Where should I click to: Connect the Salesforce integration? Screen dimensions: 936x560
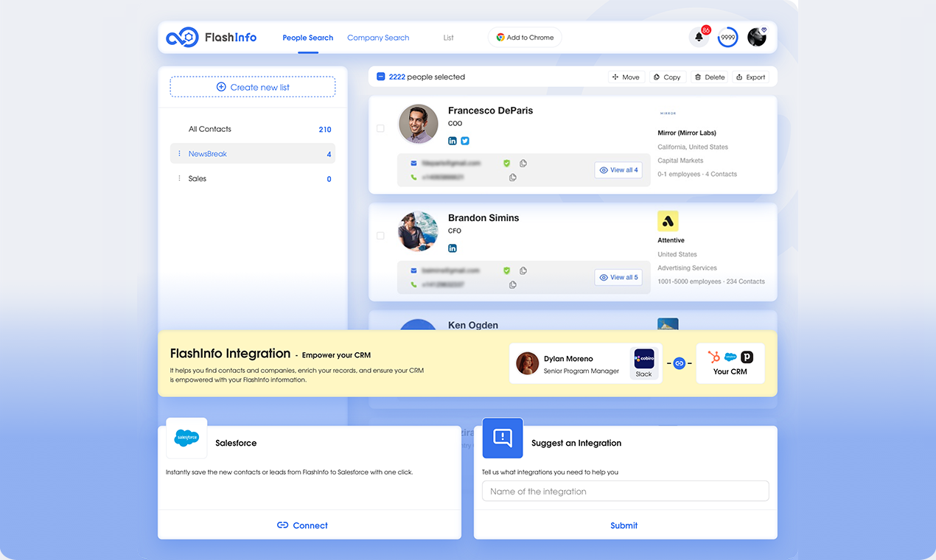point(302,525)
